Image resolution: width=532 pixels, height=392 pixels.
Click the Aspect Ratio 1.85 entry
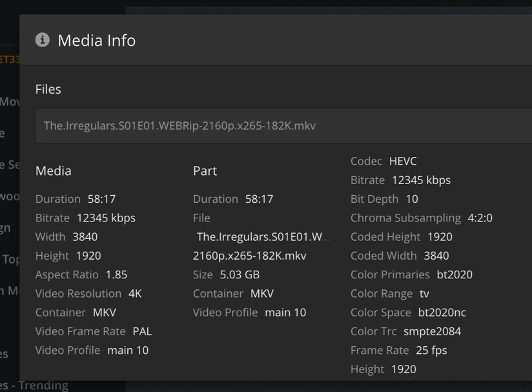(x=81, y=274)
